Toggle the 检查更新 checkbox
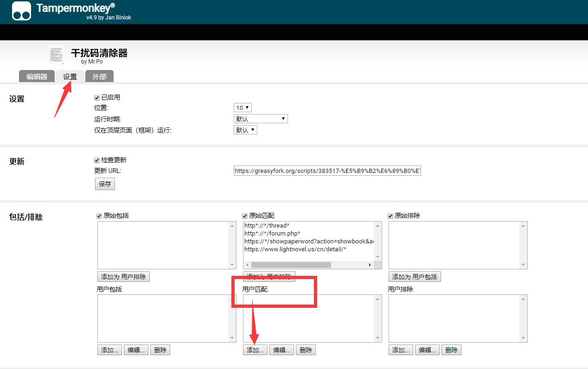Image resolution: width=588 pixels, height=369 pixels. click(97, 160)
